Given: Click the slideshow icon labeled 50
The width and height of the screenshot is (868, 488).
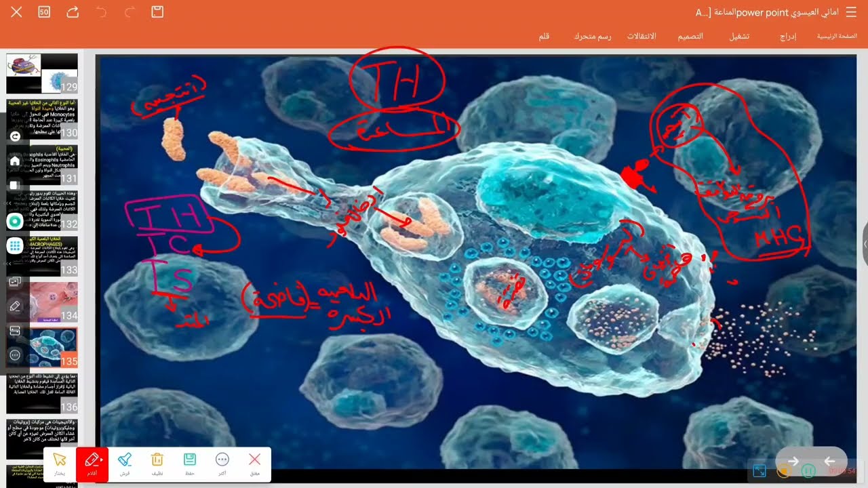Looking at the screenshot, I should pyautogui.click(x=44, y=12).
